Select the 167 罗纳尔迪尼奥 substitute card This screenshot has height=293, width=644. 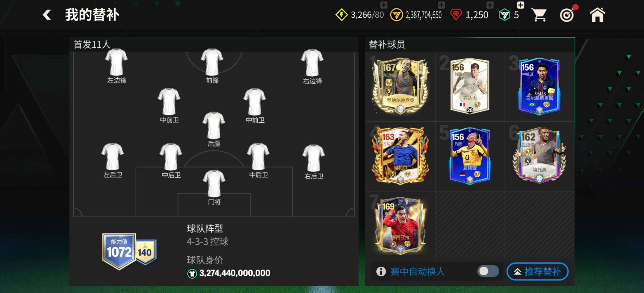(400, 86)
